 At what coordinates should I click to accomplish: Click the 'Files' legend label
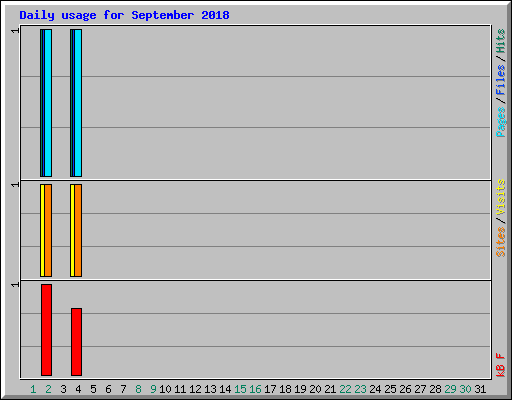coord(500,80)
